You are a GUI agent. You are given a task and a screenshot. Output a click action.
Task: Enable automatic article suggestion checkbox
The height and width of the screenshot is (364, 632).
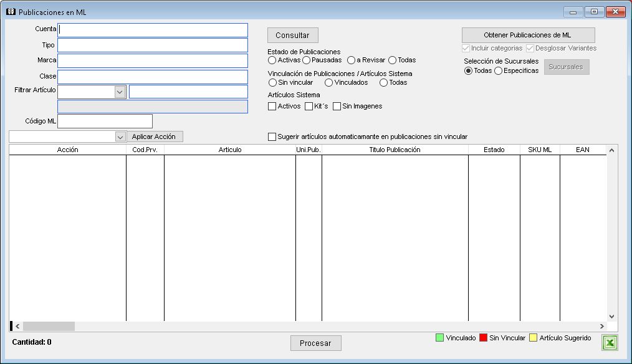272,136
